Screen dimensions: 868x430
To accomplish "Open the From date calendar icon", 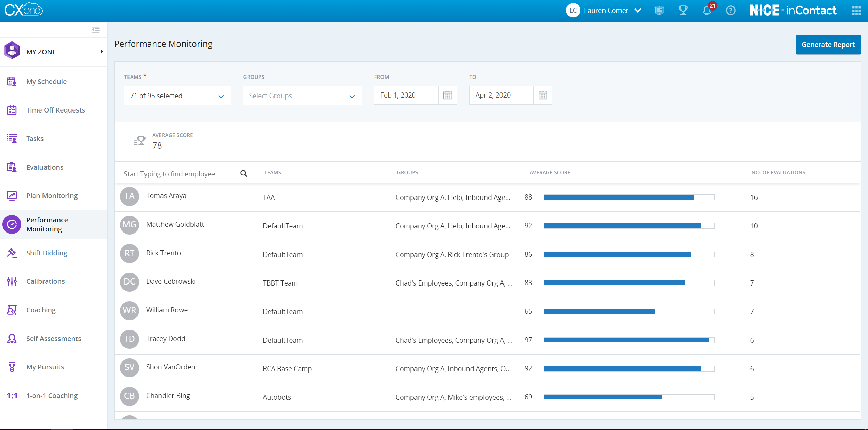I will click(447, 95).
